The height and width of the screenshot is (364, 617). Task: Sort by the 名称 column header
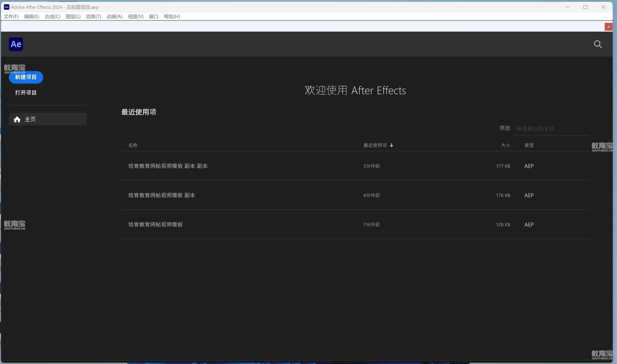coord(133,145)
